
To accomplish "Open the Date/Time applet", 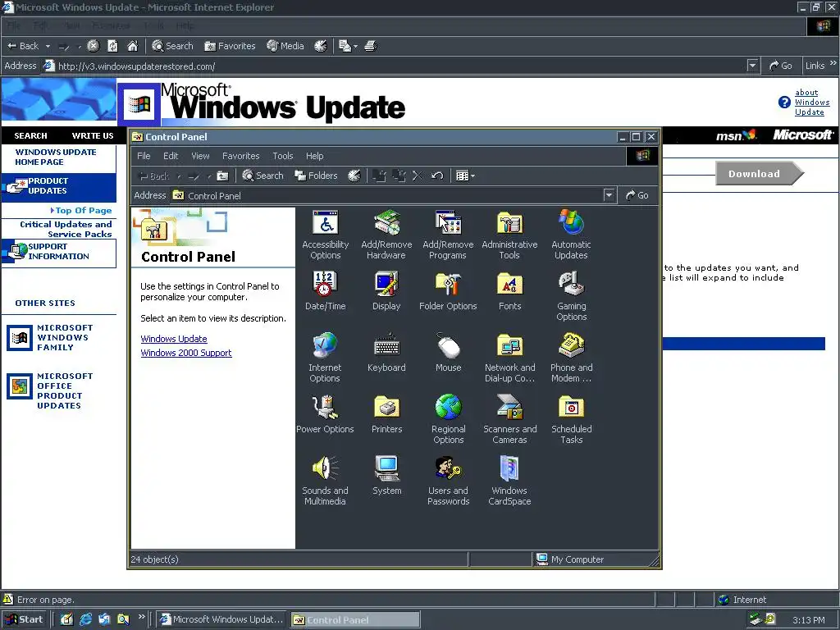I will tap(325, 291).
